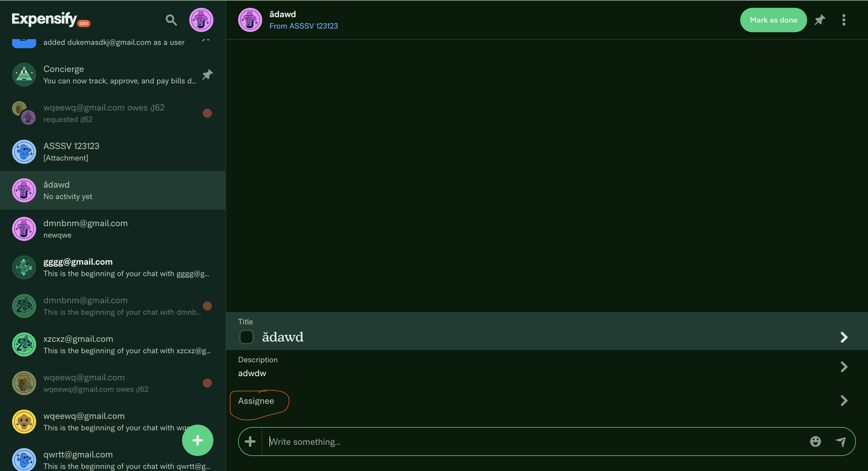Check the ădawd task title checkbox
The image size is (868, 471).
(246, 337)
